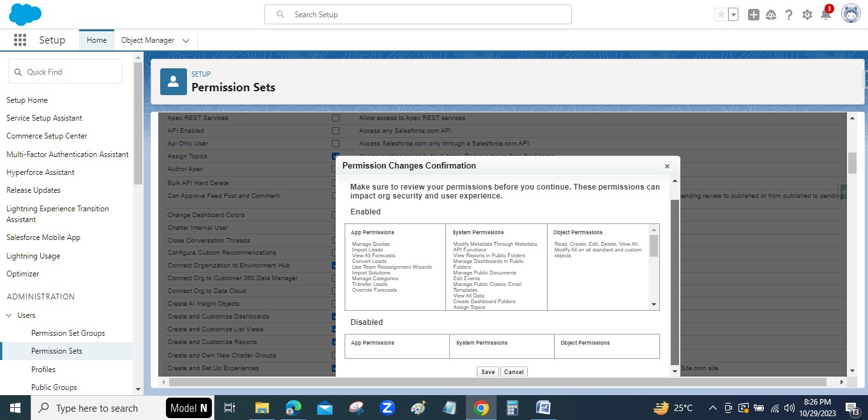Click the Enabled permissions list down arrow
This screenshot has width=868, height=420.
pyautogui.click(x=654, y=304)
